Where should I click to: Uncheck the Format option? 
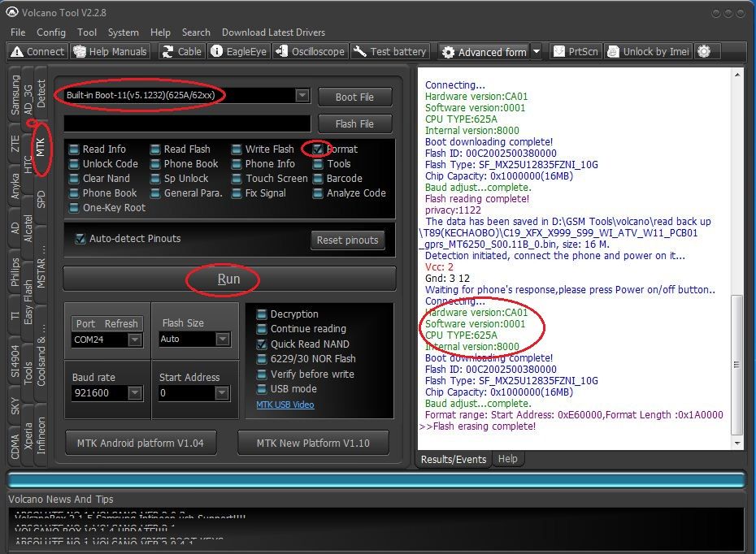pyautogui.click(x=319, y=149)
